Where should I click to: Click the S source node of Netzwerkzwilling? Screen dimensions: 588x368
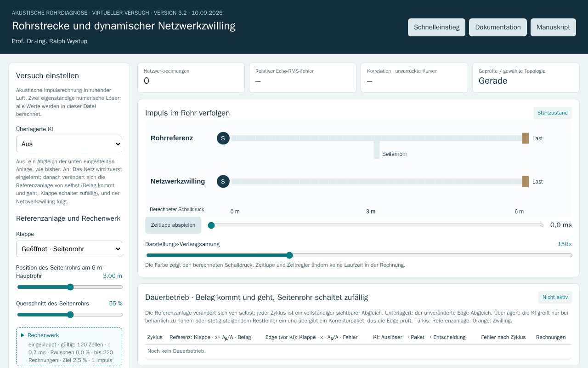coord(223,181)
